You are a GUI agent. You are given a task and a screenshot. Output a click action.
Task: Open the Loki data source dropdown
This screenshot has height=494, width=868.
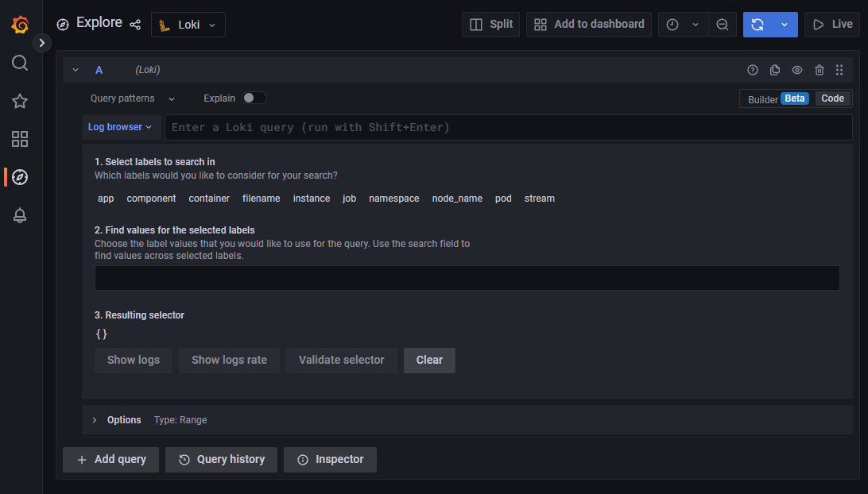coord(188,25)
